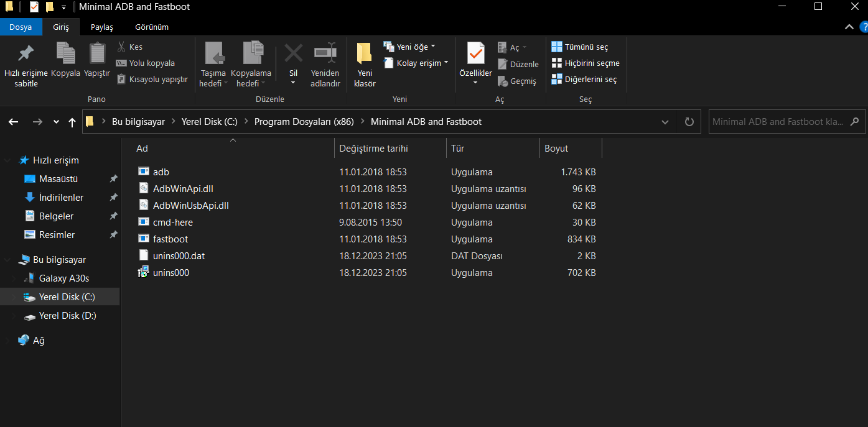Click the Kopyala ribbon button

coord(65,61)
